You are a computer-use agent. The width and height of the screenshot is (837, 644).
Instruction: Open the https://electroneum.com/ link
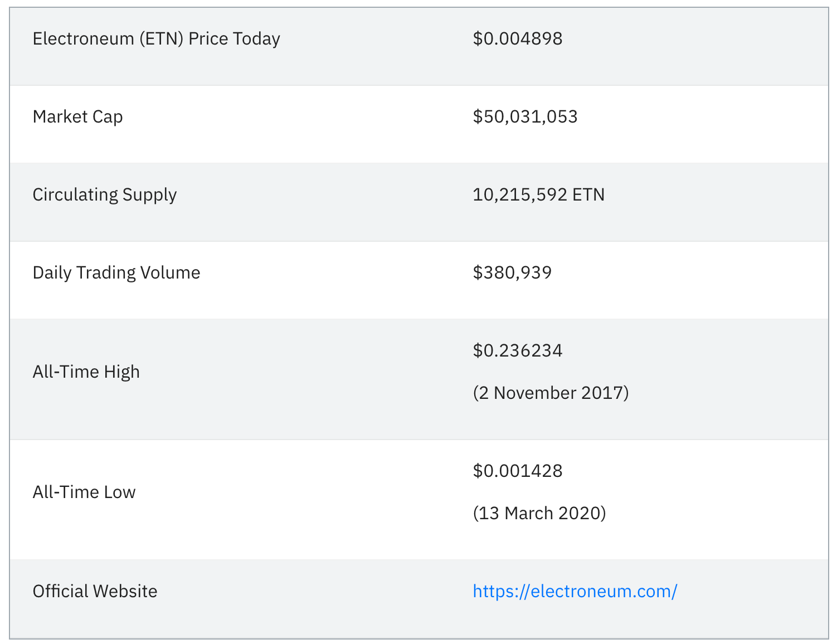click(575, 591)
